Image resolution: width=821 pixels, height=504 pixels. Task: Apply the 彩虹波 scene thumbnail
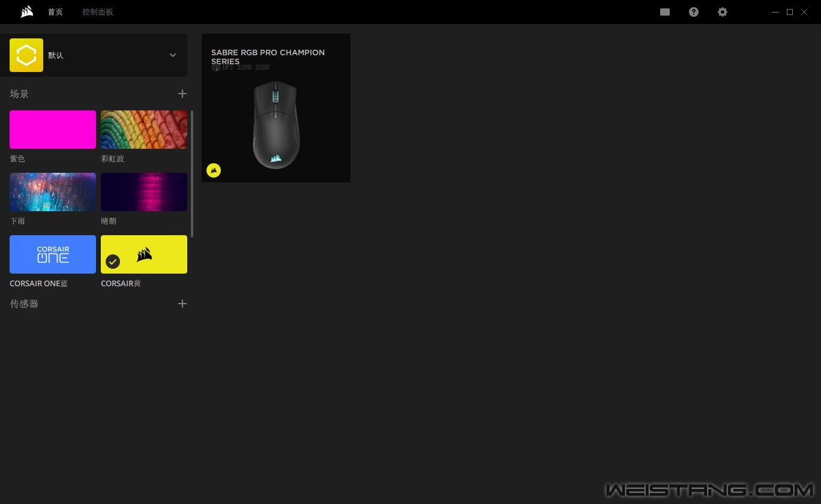pyautogui.click(x=144, y=130)
